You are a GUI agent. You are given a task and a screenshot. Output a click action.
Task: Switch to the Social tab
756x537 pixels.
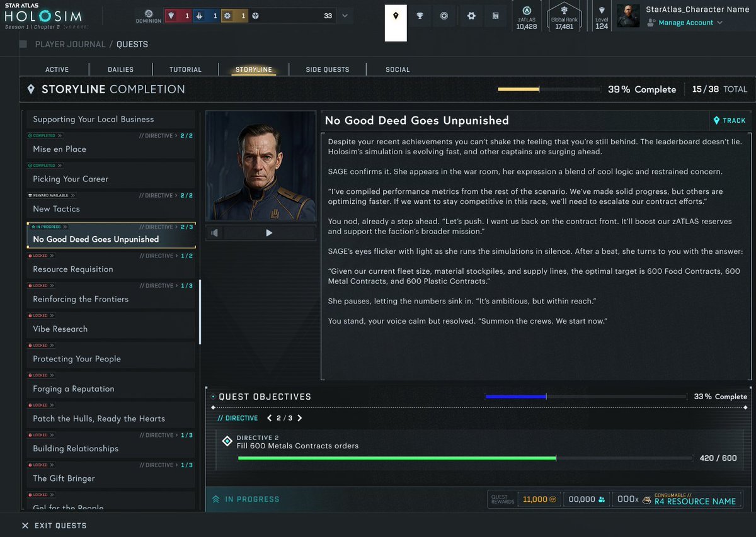[x=398, y=69]
